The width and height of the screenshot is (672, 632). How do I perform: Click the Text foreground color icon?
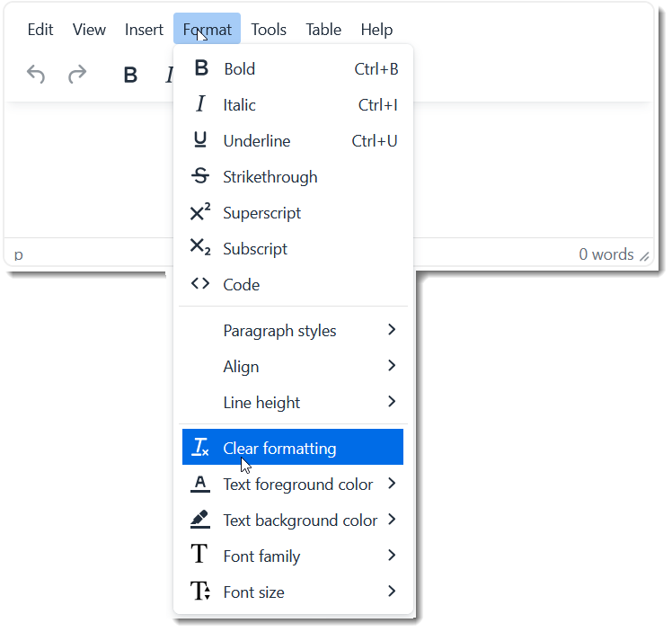coord(200,484)
